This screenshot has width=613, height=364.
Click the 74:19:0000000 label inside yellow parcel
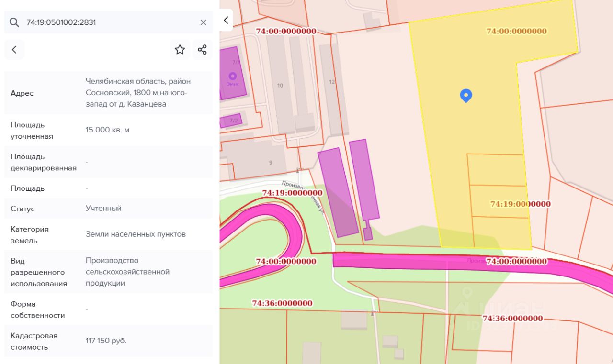520,204
